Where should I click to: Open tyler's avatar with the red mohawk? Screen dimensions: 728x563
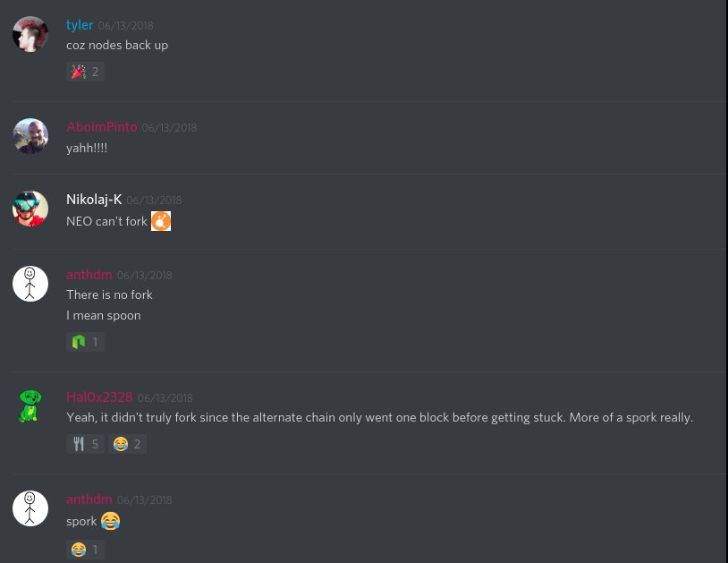pos(30,34)
